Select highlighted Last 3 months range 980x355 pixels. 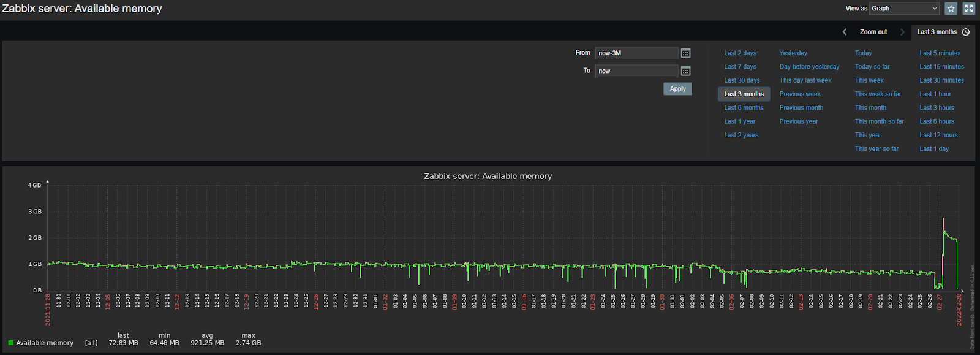(744, 94)
